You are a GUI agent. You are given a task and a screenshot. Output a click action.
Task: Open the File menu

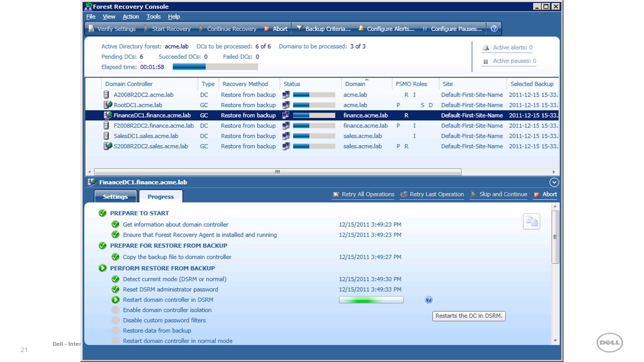click(x=91, y=17)
